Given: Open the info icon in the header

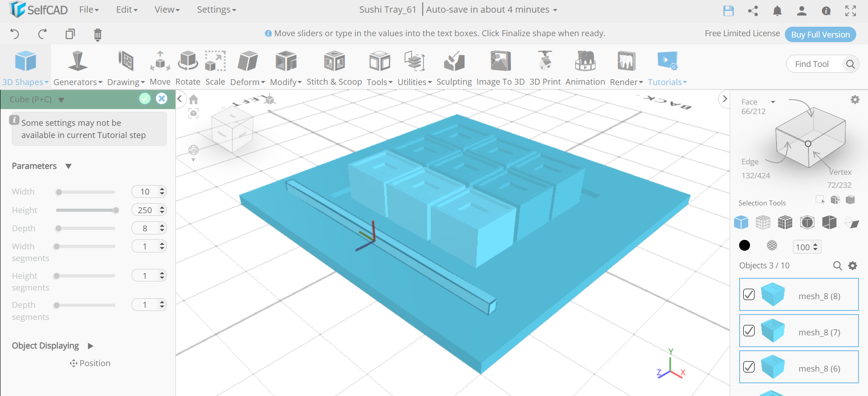Looking at the screenshot, I should click(826, 11).
